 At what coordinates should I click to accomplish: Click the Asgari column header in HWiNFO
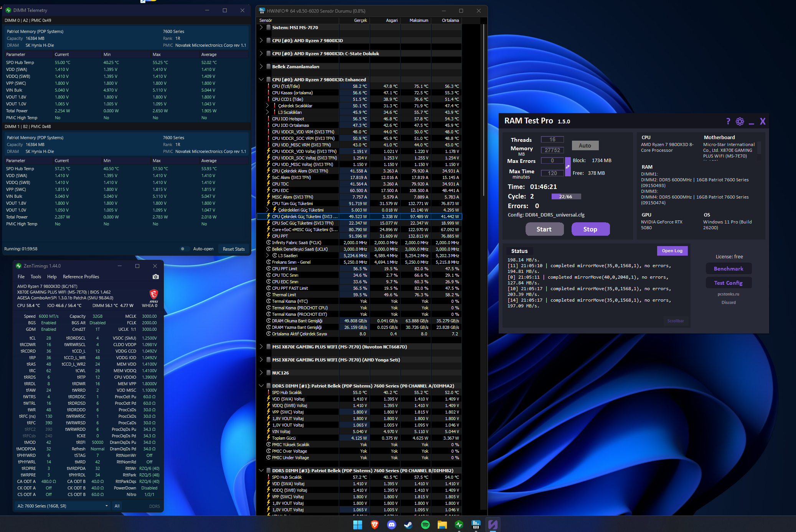coord(385,20)
